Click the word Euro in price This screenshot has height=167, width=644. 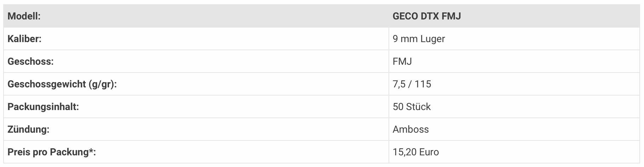point(429,152)
